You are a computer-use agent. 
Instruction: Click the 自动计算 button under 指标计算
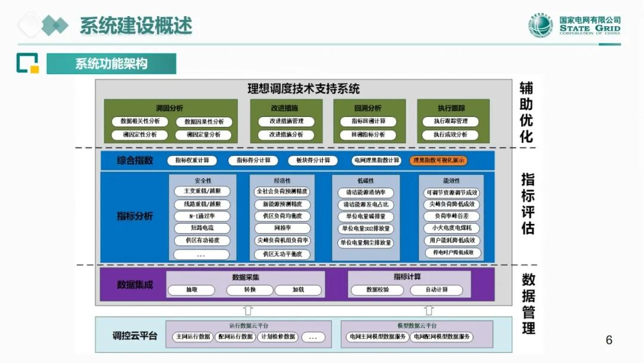pos(436,290)
